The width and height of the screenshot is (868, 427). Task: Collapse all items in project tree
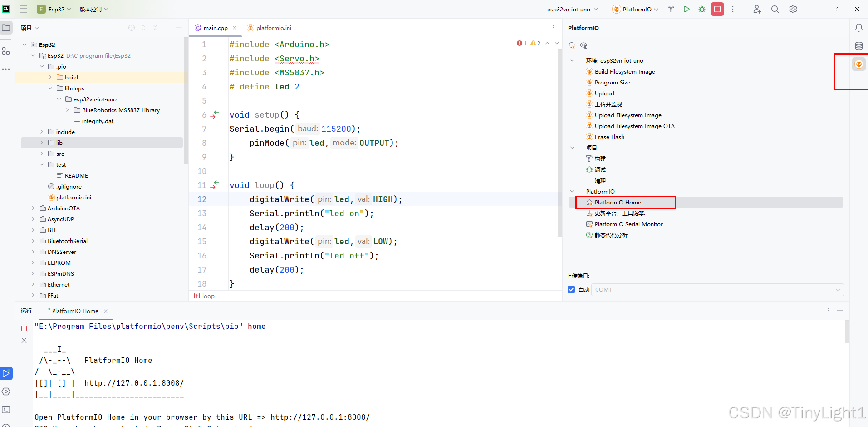[x=155, y=28]
